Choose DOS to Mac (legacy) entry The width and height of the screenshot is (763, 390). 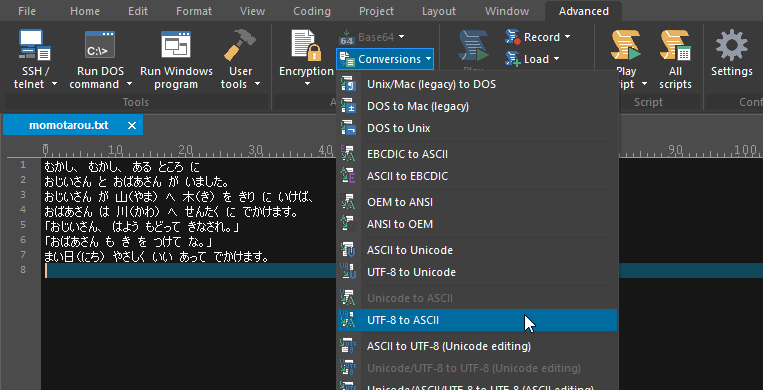pyautogui.click(x=477, y=106)
